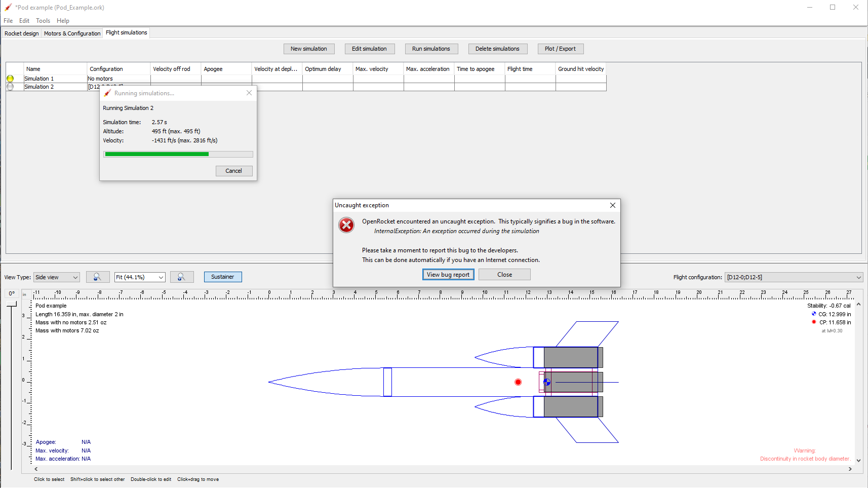868x488 pixels.
Task: Click the New simulation button
Action: point(309,49)
